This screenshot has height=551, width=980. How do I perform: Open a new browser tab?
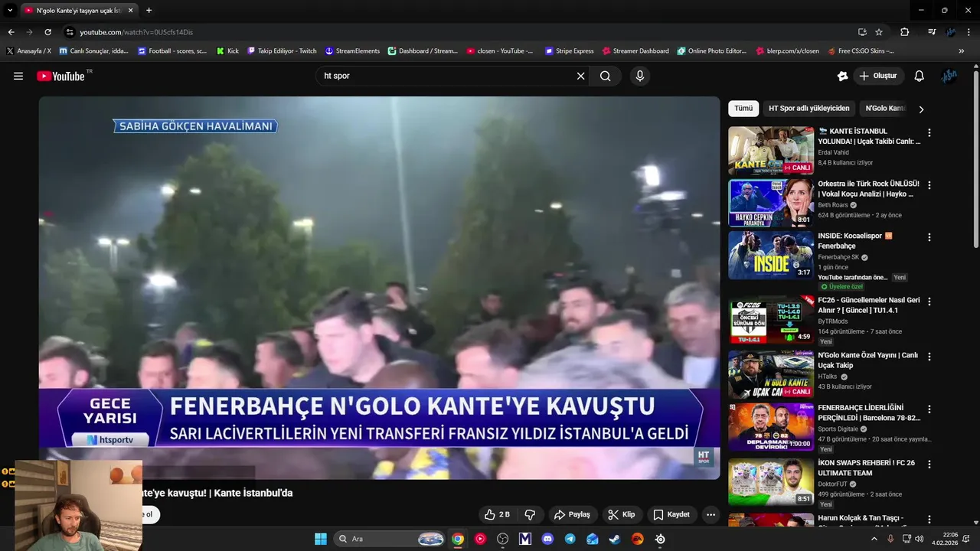click(149, 10)
